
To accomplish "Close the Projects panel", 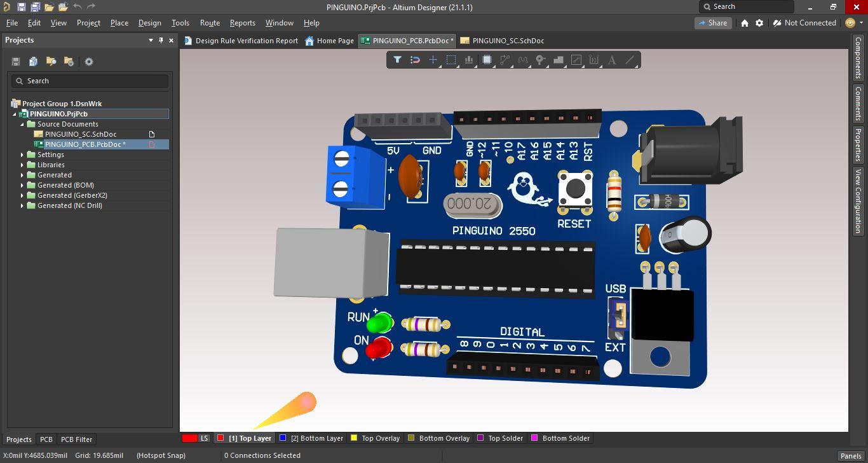I will (x=172, y=40).
